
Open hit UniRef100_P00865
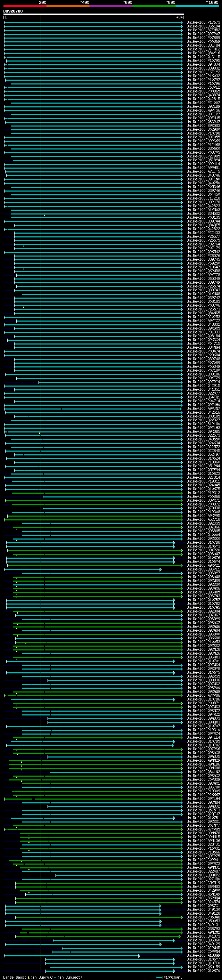(x=203, y=91)
